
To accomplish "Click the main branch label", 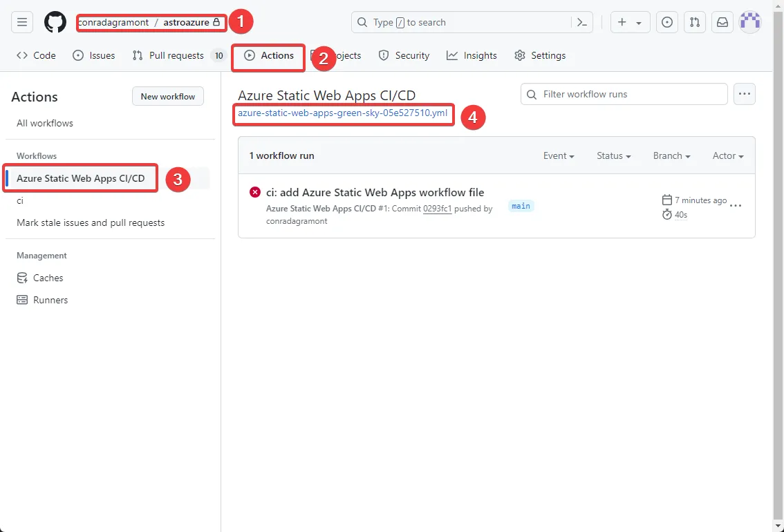I will (521, 206).
